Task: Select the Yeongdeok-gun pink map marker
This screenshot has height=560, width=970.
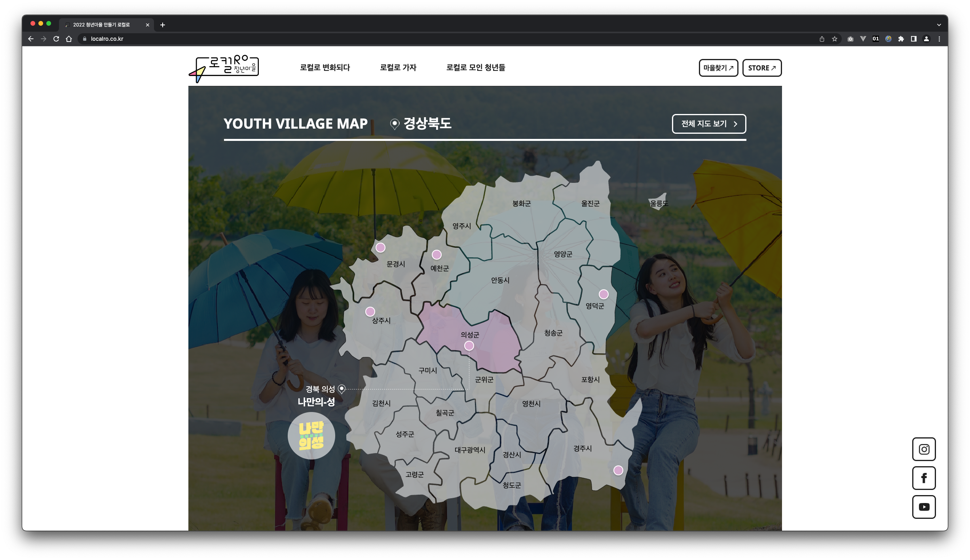Action: (604, 294)
